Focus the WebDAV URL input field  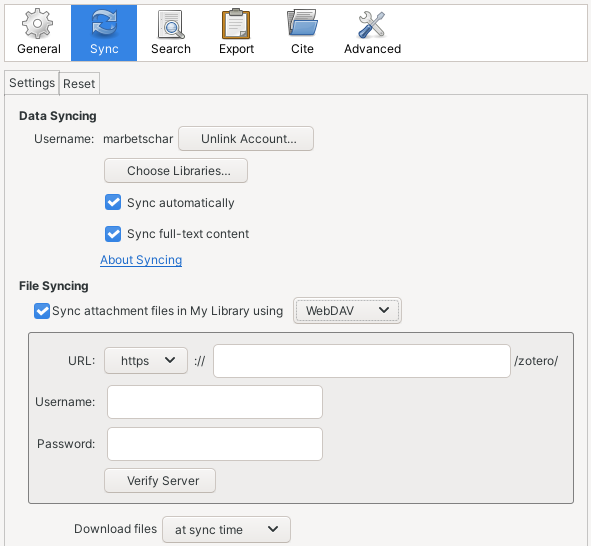click(x=362, y=361)
